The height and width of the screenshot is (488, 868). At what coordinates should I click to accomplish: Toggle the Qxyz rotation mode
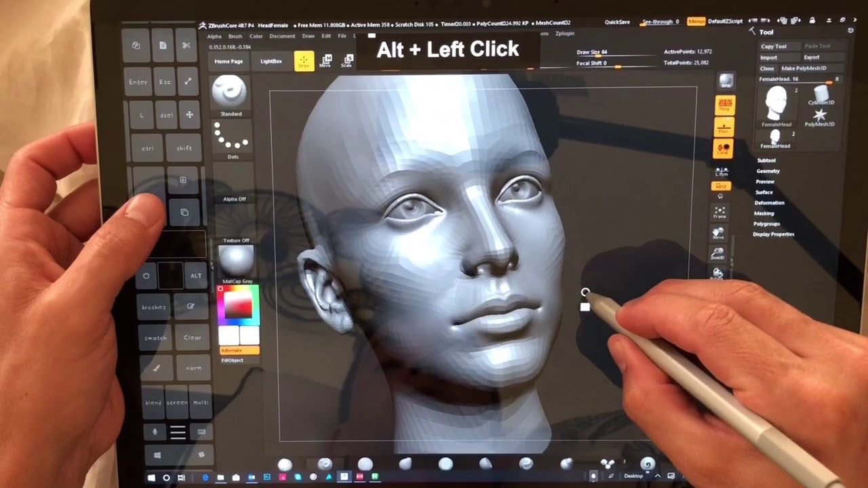pos(721,186)
